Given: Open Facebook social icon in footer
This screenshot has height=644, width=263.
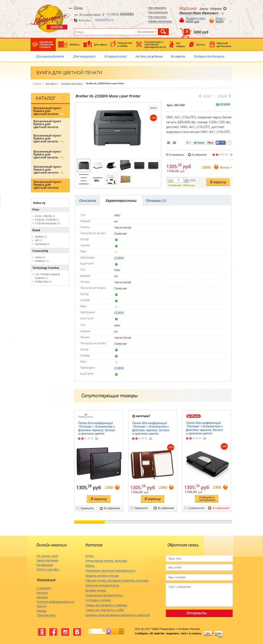Looking at the screenshot, I should [53, 632].
